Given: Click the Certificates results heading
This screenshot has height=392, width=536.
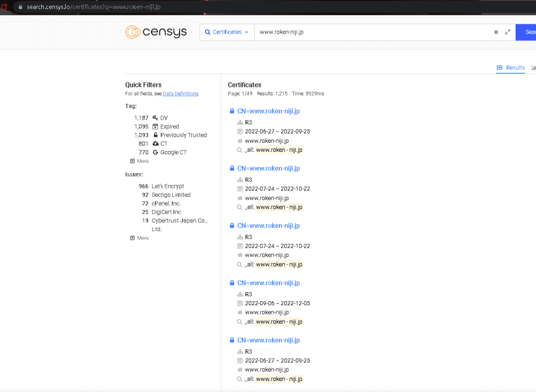Looking at the screenshot, I should [244, 85].
